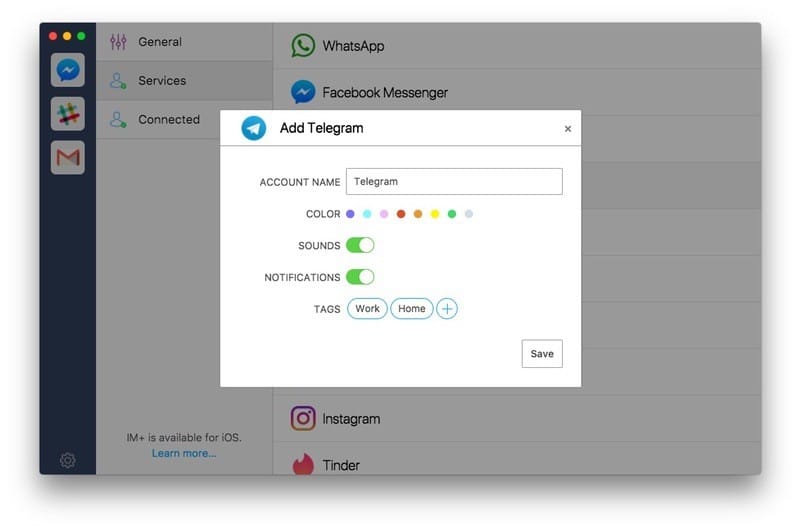Pick the light gray color swatch

pyautogui.click(x=468, y=214)
